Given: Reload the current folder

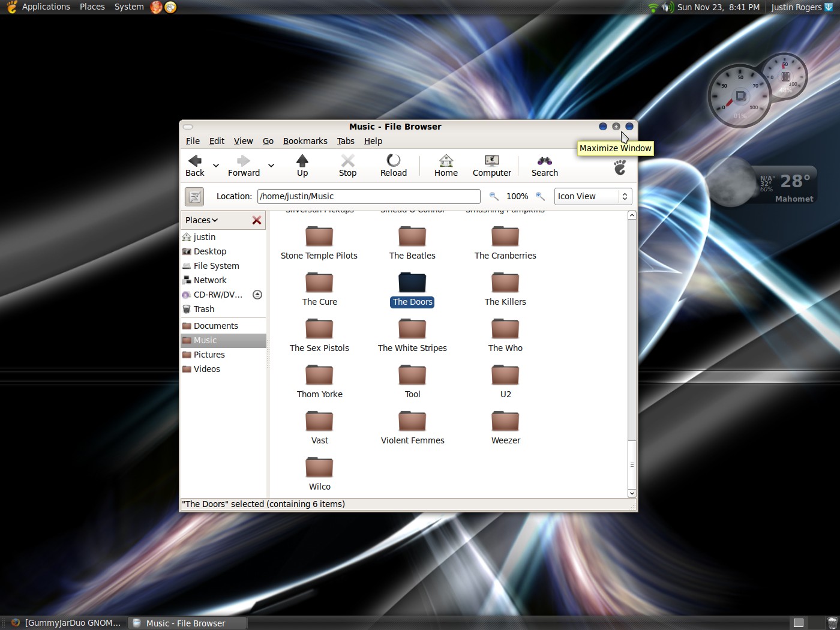Looking at the screenshot, I should 394,166.
